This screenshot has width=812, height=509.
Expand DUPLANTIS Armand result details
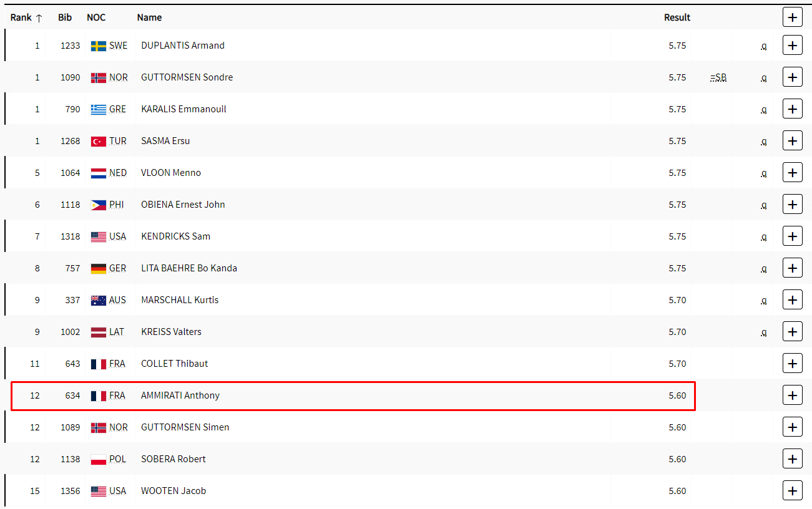[792, 46]
